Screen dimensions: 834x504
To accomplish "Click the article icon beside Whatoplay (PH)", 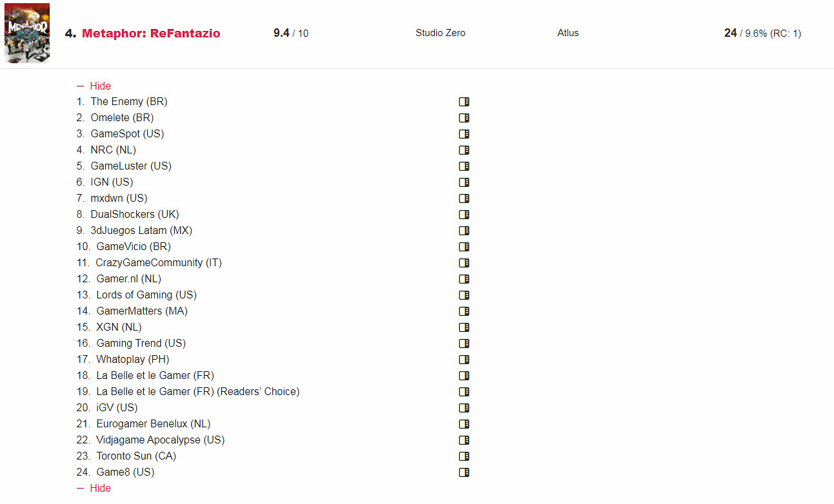I will [464, 360].
